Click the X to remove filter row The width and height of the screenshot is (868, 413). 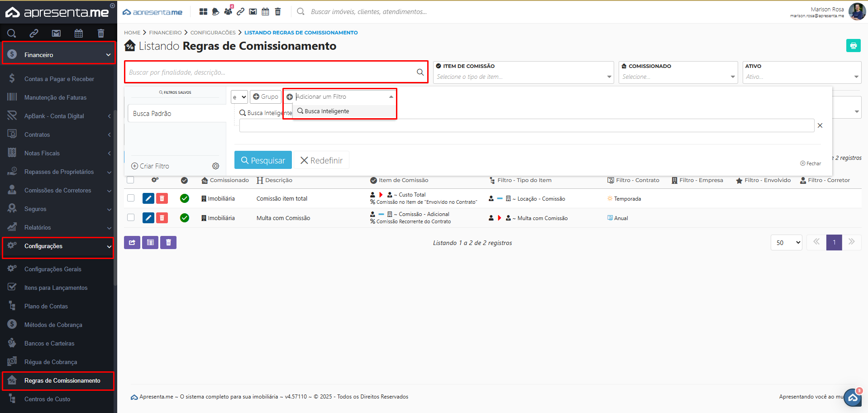tap(820, 125)
